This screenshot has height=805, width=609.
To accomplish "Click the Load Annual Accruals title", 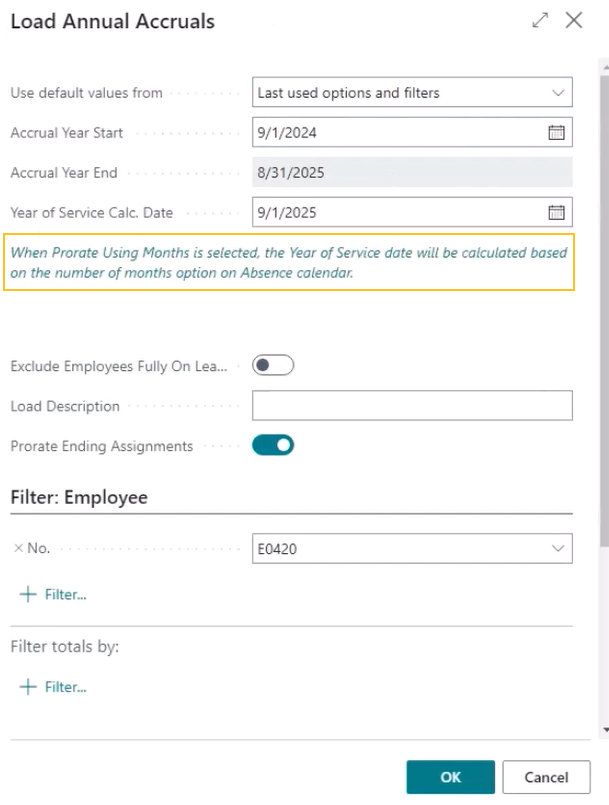I will tap(113, 21).
